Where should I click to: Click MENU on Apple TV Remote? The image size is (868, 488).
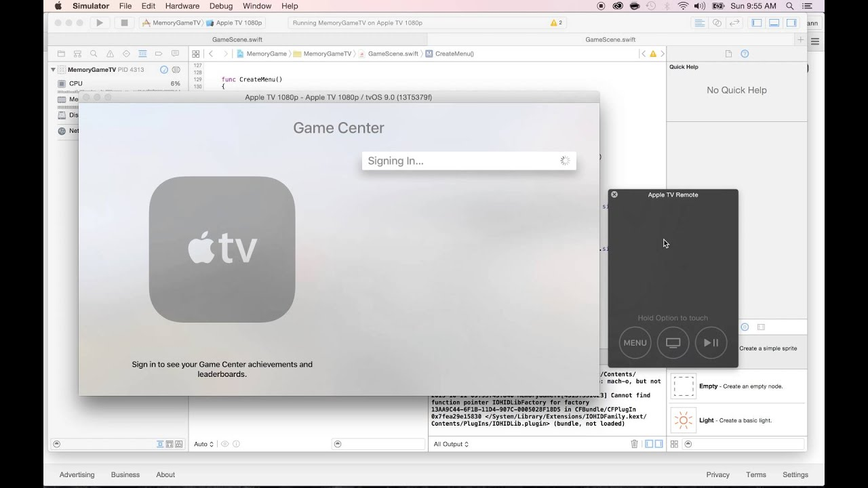point(635,343)
